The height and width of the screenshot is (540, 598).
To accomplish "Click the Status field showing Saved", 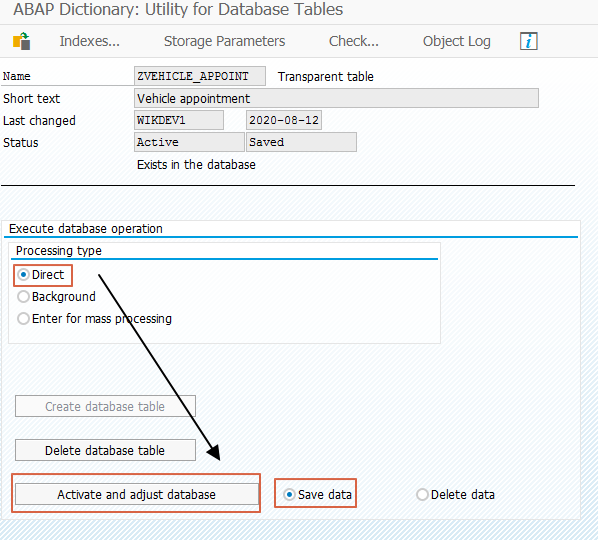I will tap(301, 142).
